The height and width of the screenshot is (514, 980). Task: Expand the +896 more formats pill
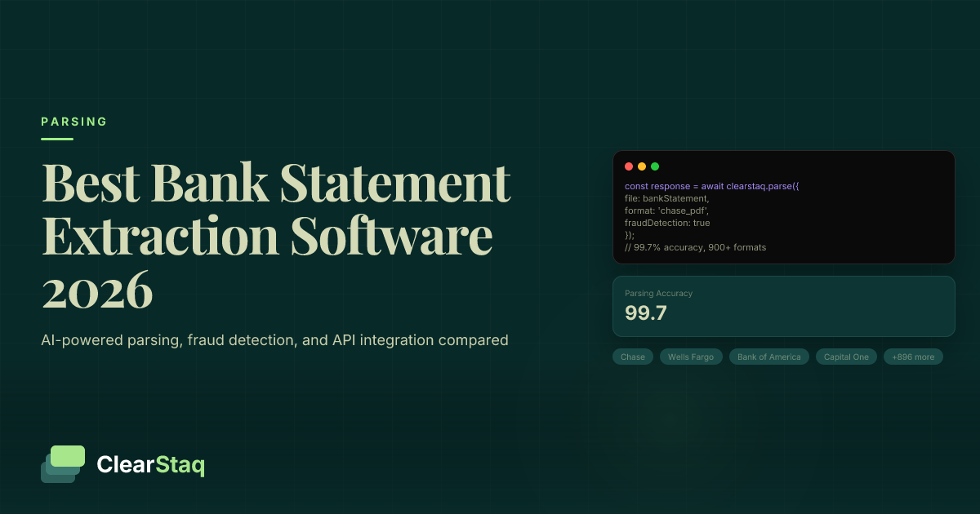(913, 357)
